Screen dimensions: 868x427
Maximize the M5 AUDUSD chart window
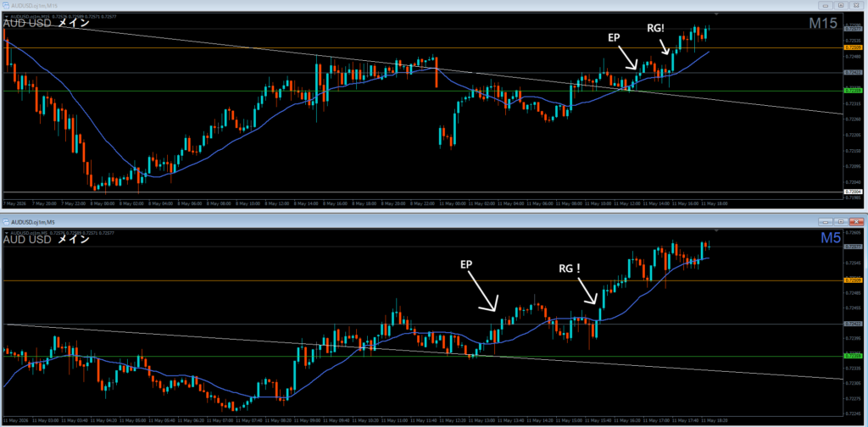841,221
